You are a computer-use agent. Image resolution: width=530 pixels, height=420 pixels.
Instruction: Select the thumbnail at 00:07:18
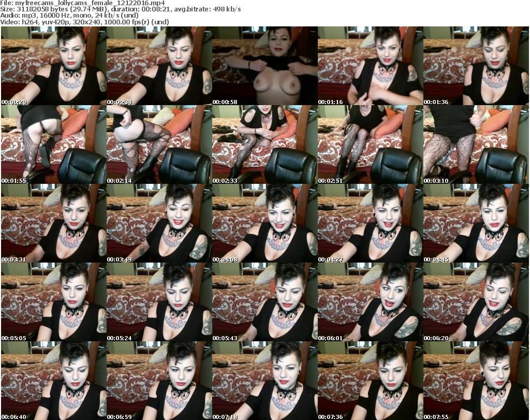coord(265,381)
